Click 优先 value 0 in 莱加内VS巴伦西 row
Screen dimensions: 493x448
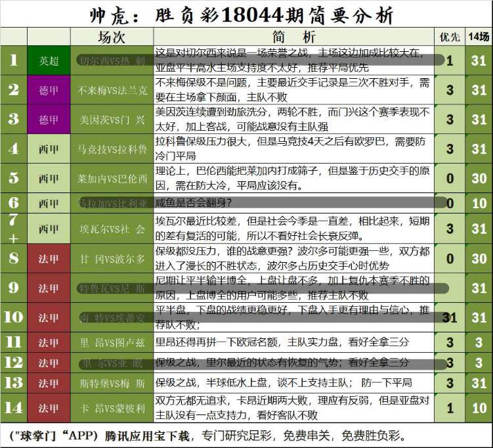click(450, 178)
